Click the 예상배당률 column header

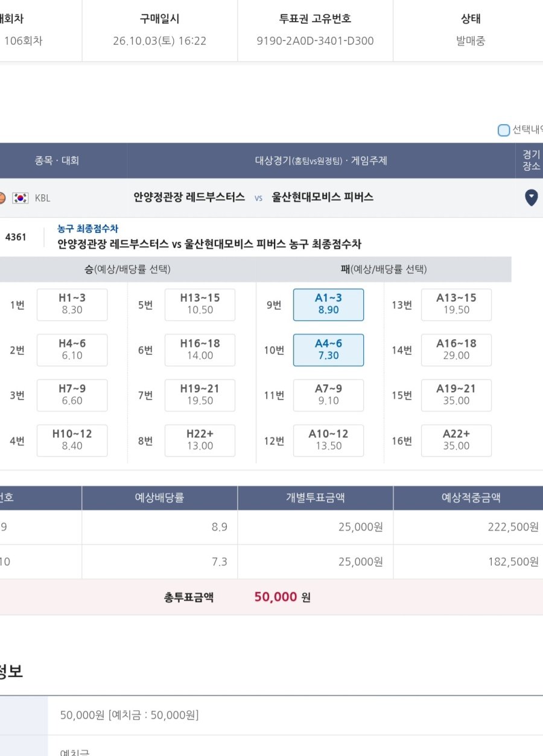(159, 498)
